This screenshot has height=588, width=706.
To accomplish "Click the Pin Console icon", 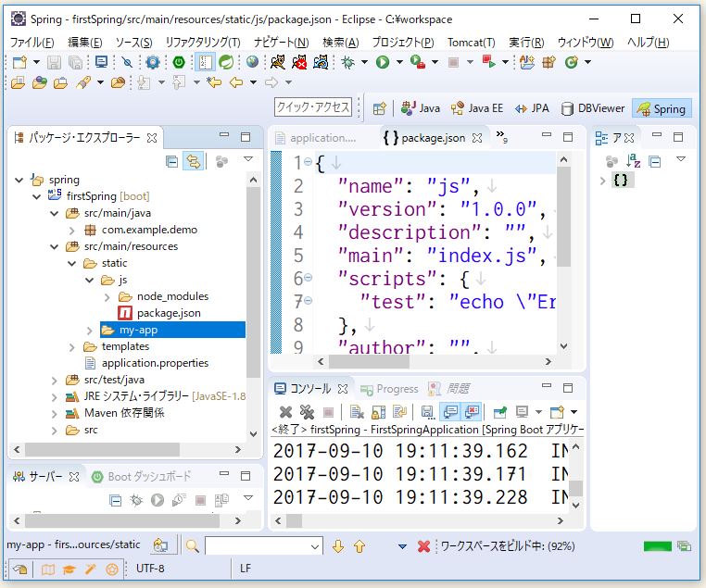I will [499, 412].
